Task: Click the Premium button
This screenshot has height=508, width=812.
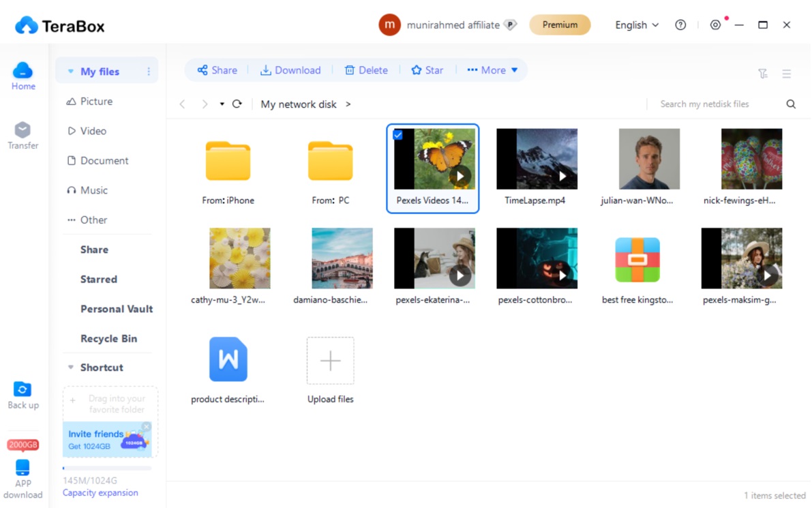Action: click(x=560, y=25)
